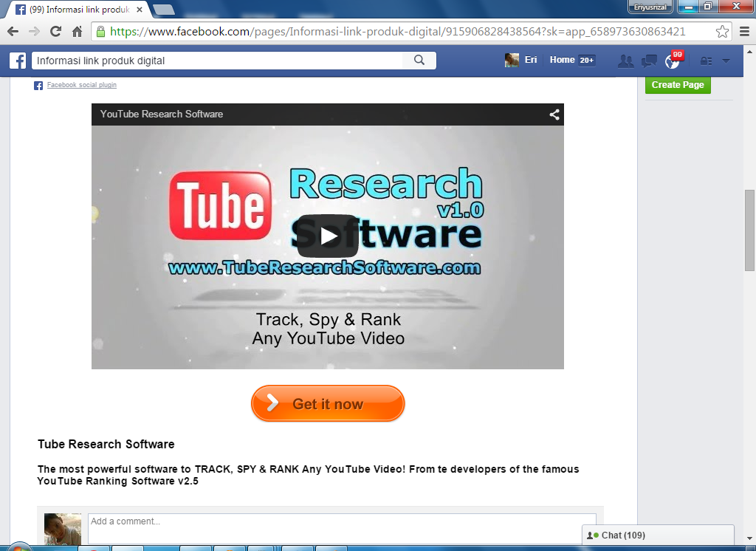Click the Facebook logo icon
The width and height of the screenshot is (756, 551).
pos(18,61)
